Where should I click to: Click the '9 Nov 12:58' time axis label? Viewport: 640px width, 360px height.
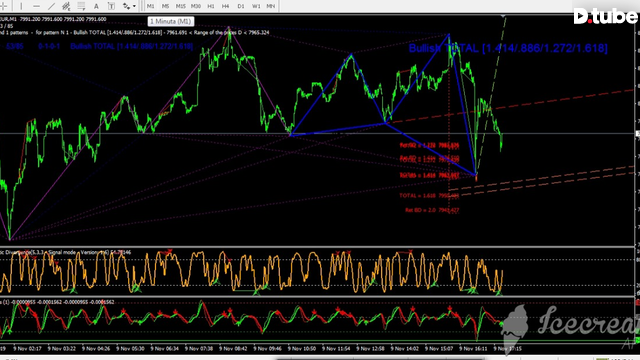pyautogui.click(x=370, y=349)
